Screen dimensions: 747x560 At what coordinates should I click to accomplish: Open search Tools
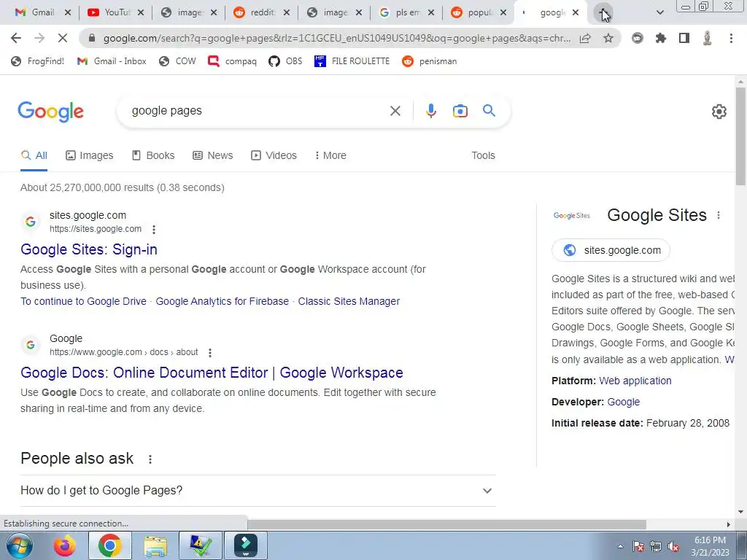483,155
